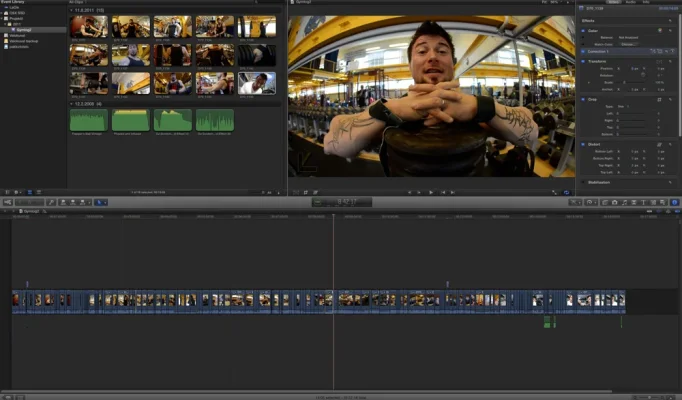Collapse the 11.6.2011 clip group

coord(72,10)
